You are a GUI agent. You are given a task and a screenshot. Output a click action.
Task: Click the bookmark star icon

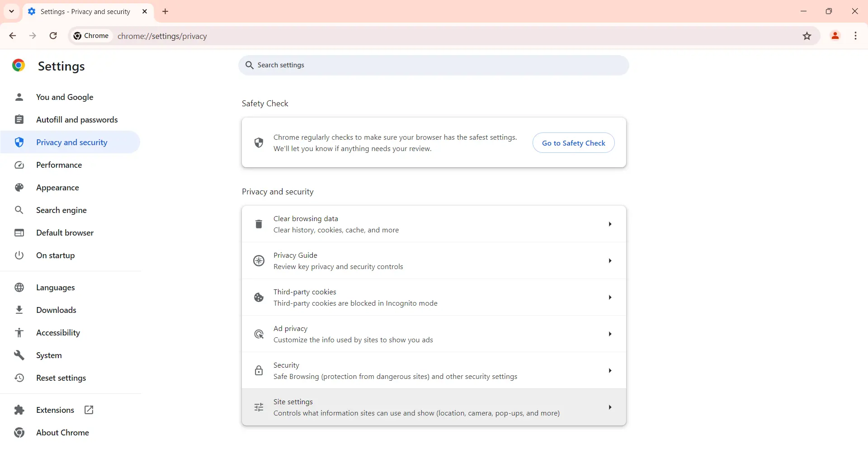(807, 36)
